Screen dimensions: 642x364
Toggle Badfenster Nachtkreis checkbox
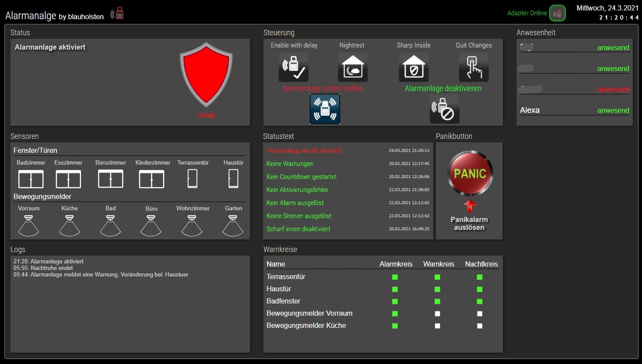tap(480, 301)
